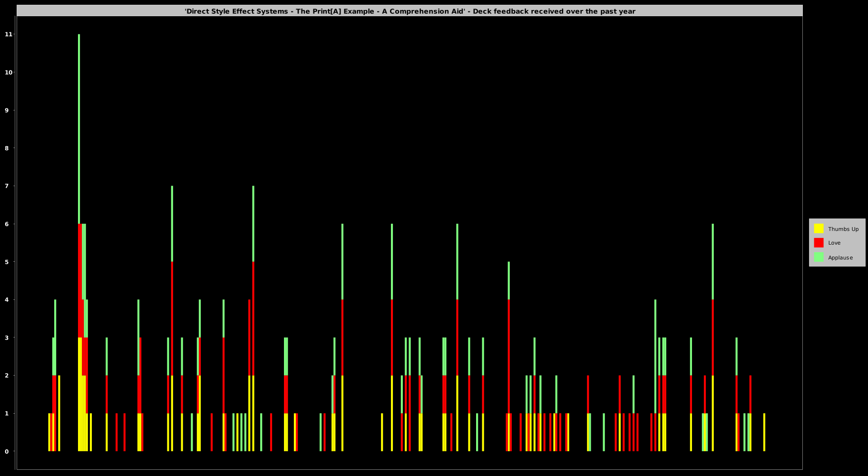Click the red Love legend swatch
Image resolution: width=868 pixels, height=476 pixels.
tap(819, 243)
